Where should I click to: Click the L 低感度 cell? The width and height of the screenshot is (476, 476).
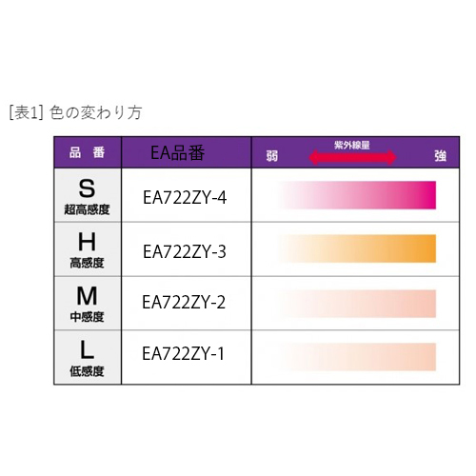pos(88,357)
